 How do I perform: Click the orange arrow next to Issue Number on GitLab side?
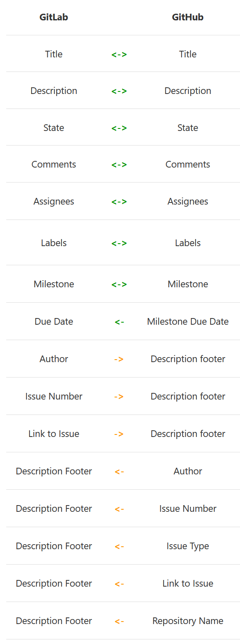click(119, 396)
